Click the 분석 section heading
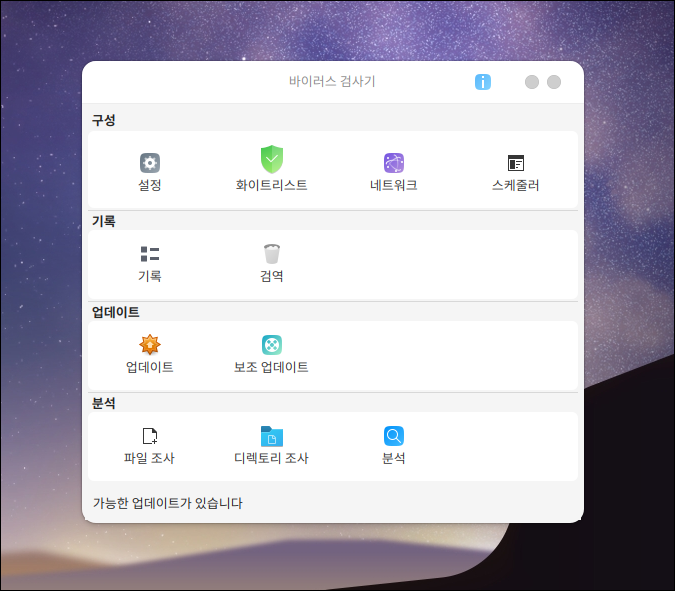Screen dimensions: 675x591 pos(104,403)
